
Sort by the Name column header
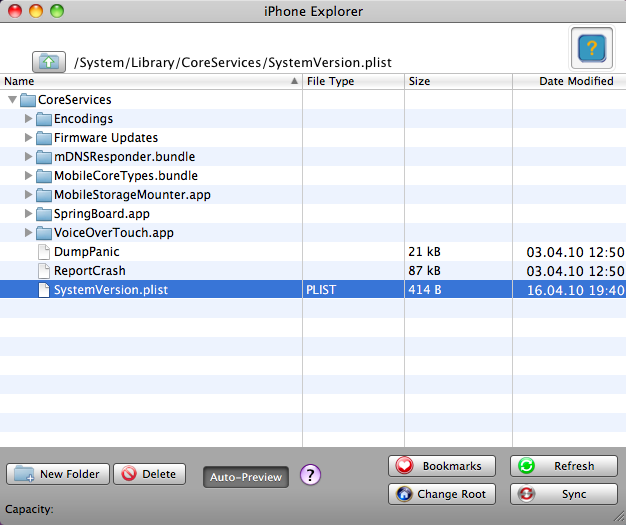[151, 81]
